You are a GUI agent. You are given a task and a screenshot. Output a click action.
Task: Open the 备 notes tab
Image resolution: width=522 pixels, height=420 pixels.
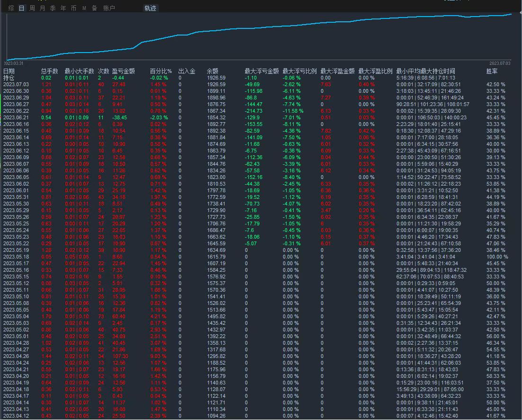[94, 8]
